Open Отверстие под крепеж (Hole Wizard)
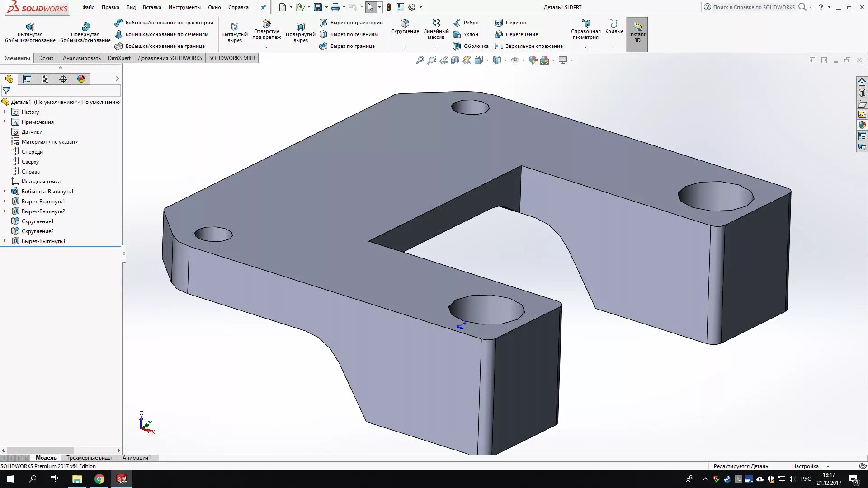868x488 pixels. click(x=267, y=30)
